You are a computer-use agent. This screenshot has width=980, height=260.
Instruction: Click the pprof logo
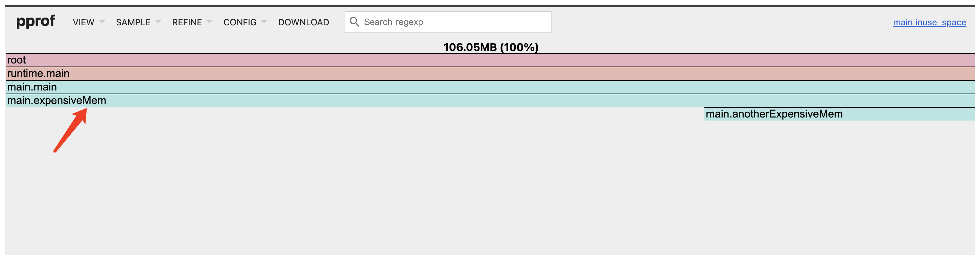[36, 21]
